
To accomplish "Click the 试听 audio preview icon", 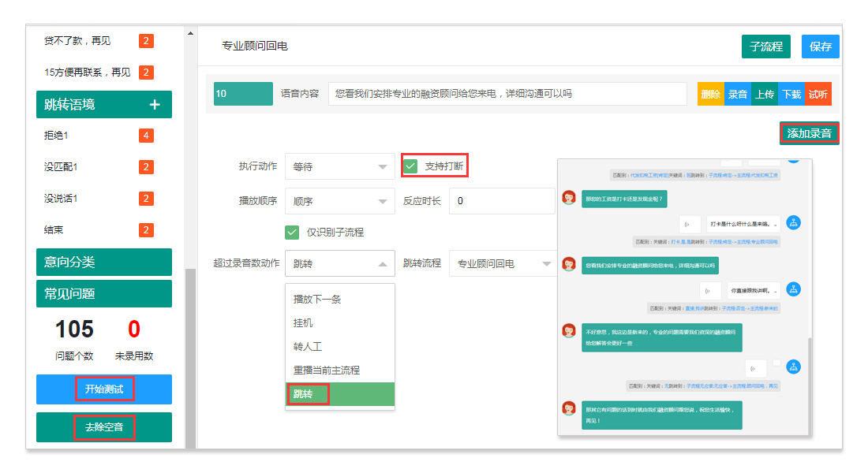I will coord(819,95).
